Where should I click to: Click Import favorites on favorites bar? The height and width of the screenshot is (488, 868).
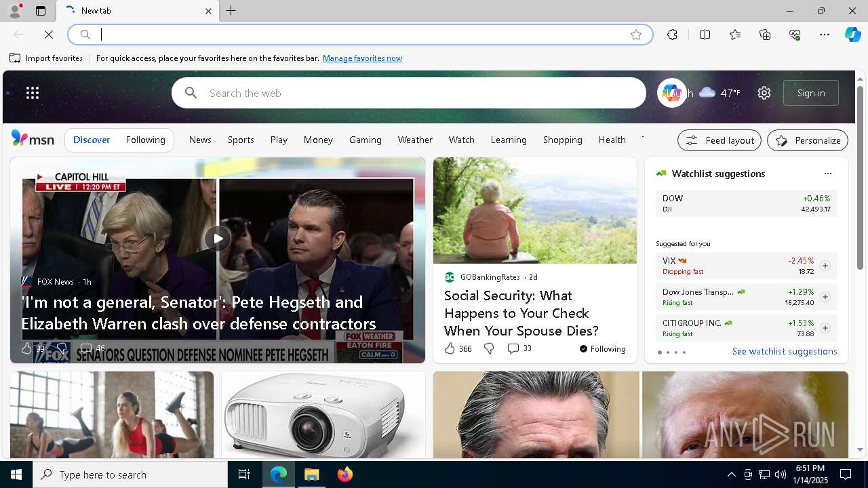tap(46, 58)
